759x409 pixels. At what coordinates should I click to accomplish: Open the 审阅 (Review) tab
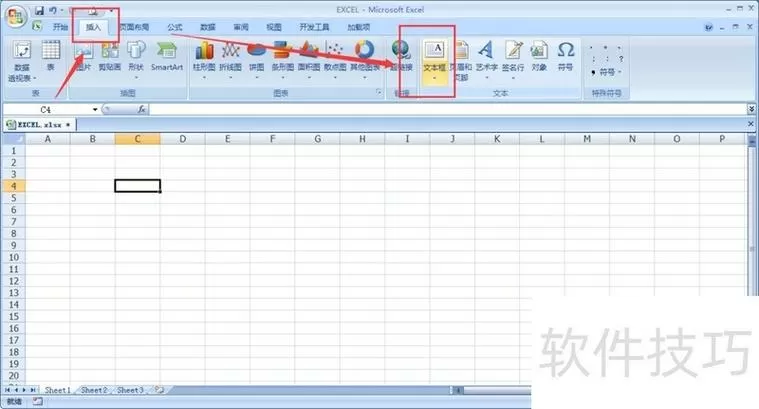(x=241, y=27)
